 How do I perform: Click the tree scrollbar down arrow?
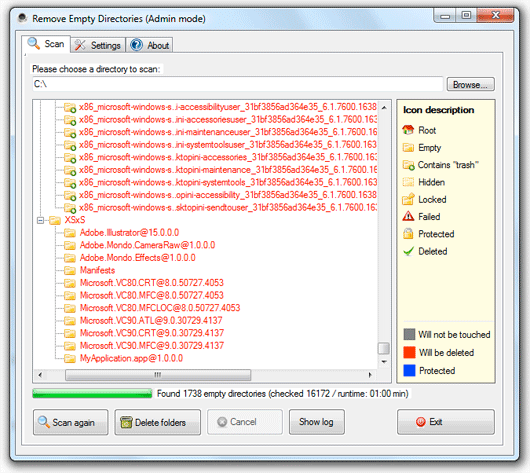(384, 362)
